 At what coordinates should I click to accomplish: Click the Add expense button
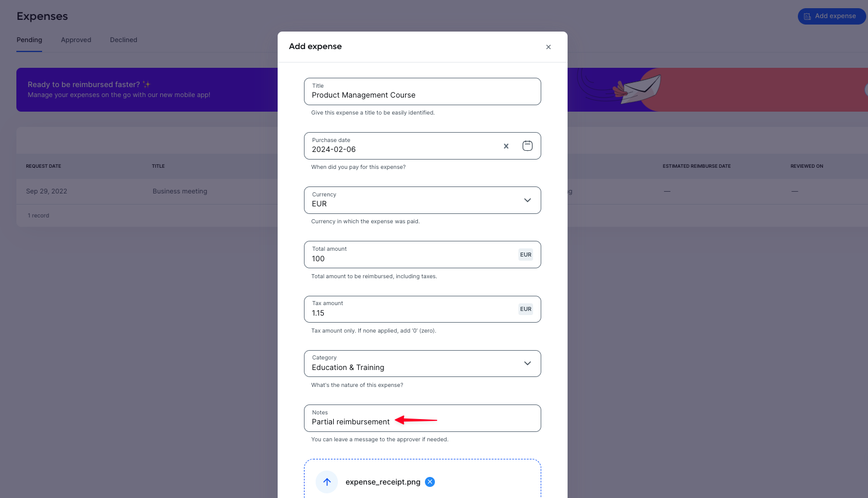point(832,16)
